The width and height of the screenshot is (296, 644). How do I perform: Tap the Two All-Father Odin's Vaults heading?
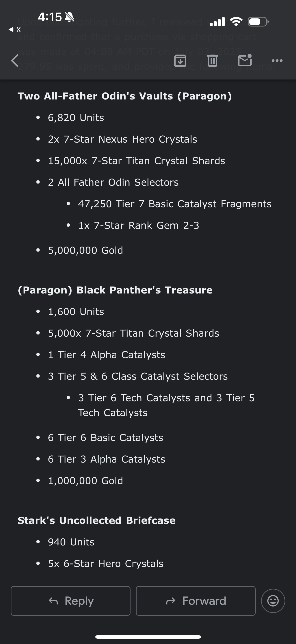[x=124, y=96]
